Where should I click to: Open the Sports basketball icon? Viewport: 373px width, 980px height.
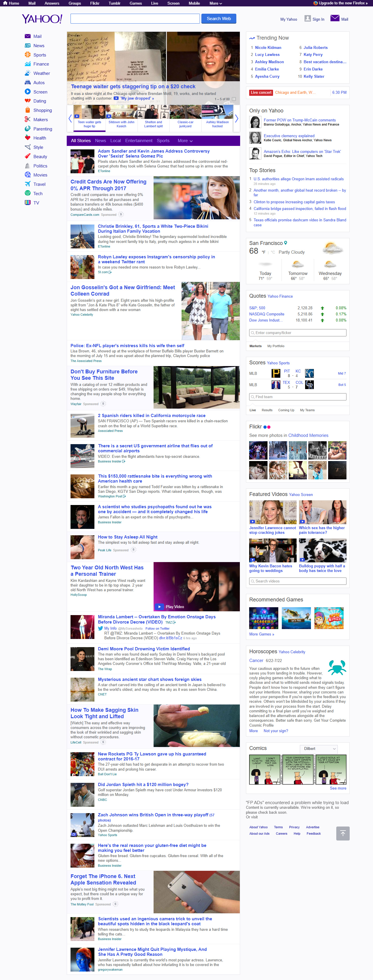point(27,55)
